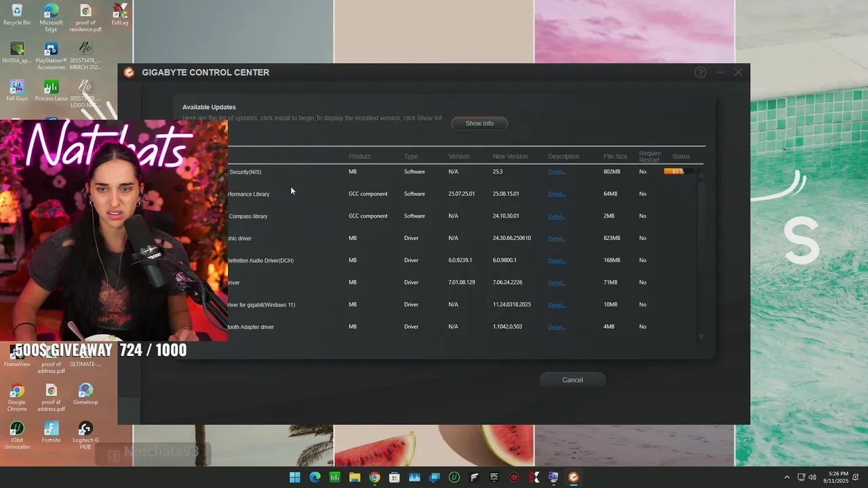Viewport: 868px width, 488px height.
Task: Open Detail link for Performance Library row
Action: (x=557, y=194)
